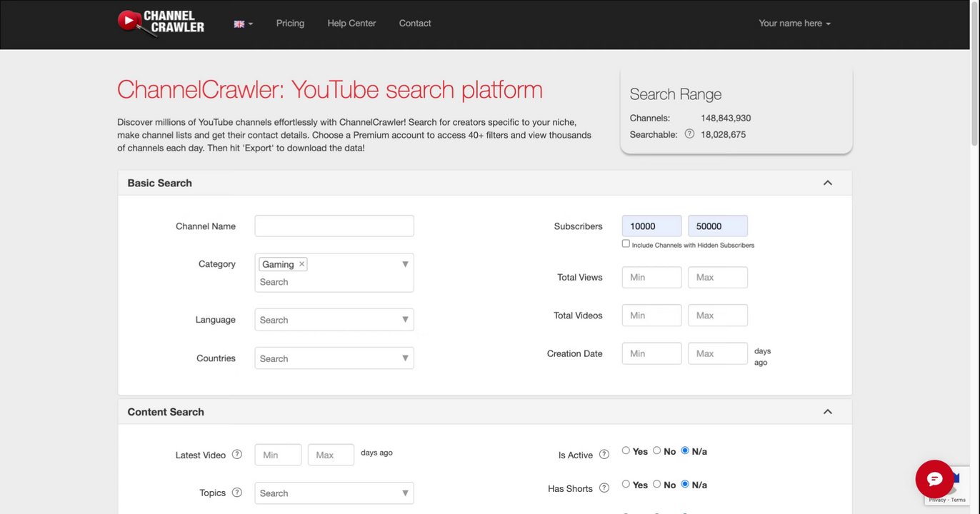Click the Subscribers maximum field showing 50000
This screenshot has width=980, height=514.
(718, 226)
